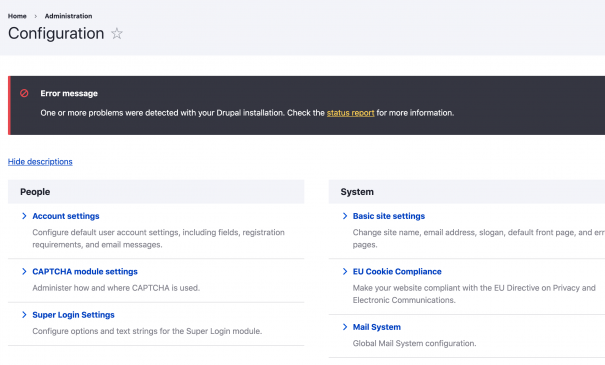
Task: Click the red error icon in message
Action: [x=24, y=93]
